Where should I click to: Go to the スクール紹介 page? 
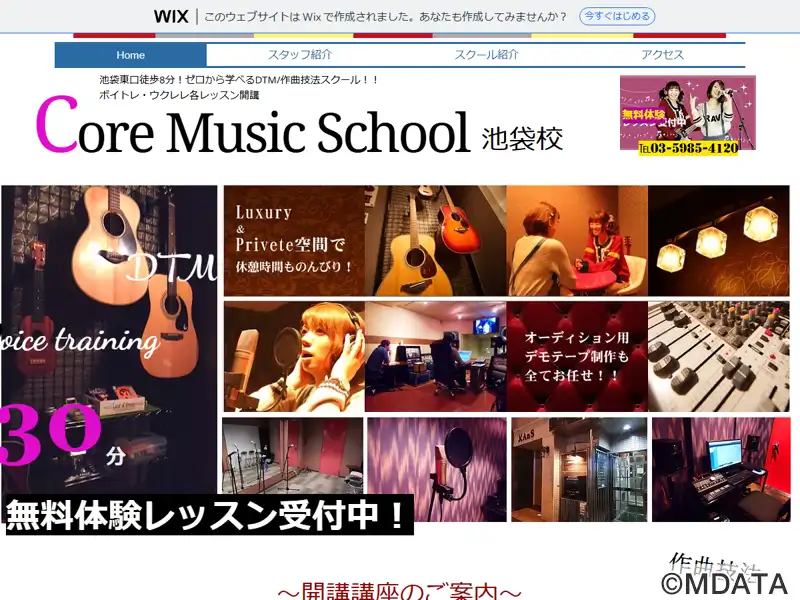pyautogui.click(x=486, y=55)
